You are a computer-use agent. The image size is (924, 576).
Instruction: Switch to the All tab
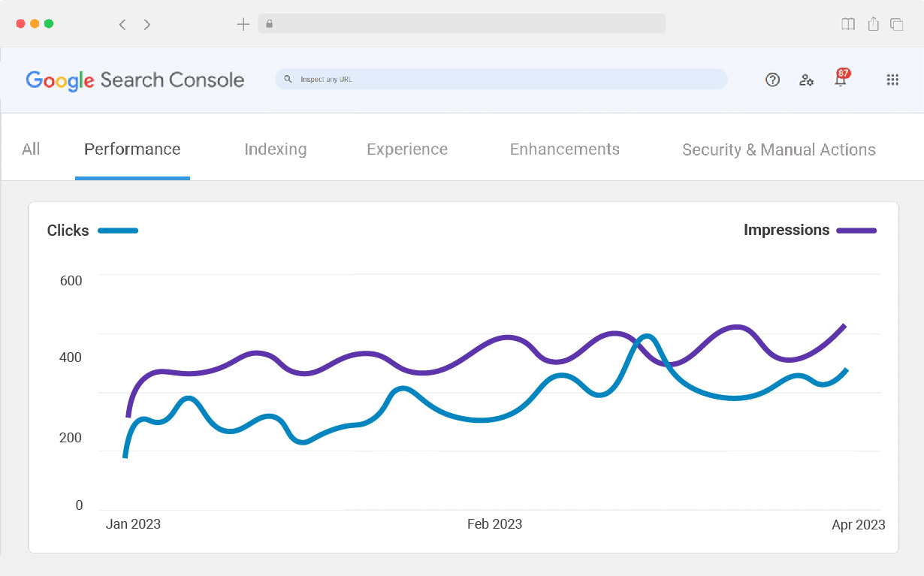point(31,149)
